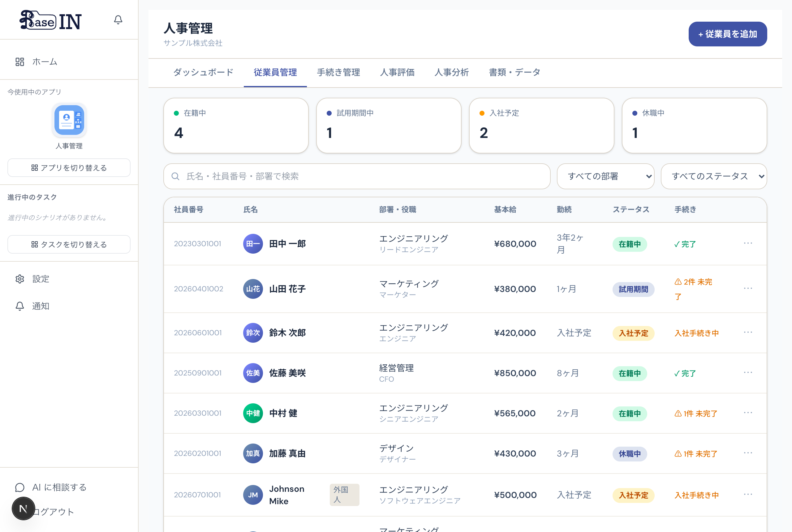Click the 試用期間 status badge
The height and width of the screenshot is (532, 792).
(x=633, y=289)
